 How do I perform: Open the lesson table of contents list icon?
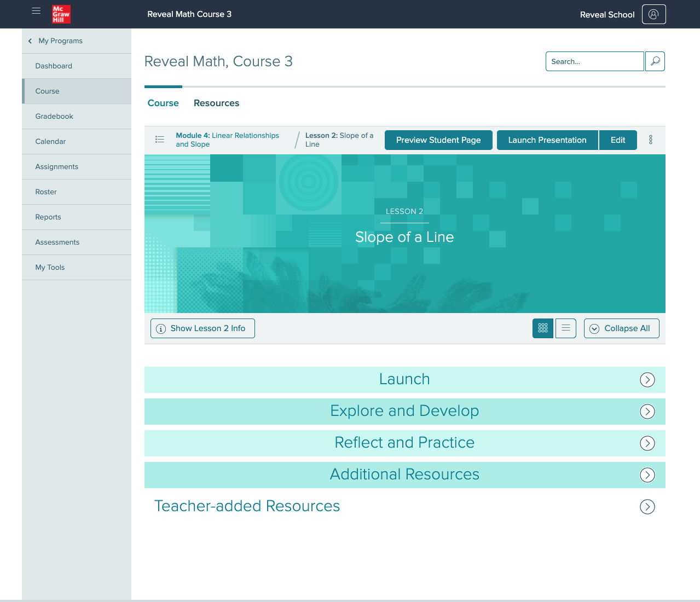pyautogui.click(x=160, y=140)
